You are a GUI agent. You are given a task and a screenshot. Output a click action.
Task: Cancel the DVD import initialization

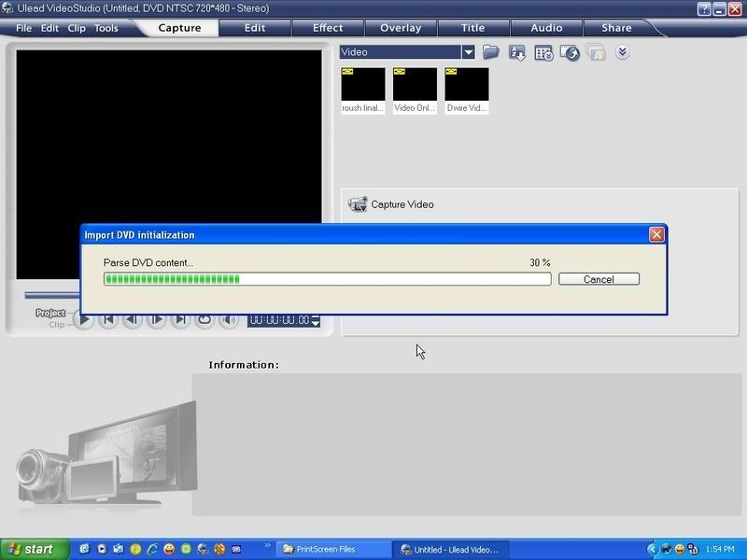click(599, 279)
